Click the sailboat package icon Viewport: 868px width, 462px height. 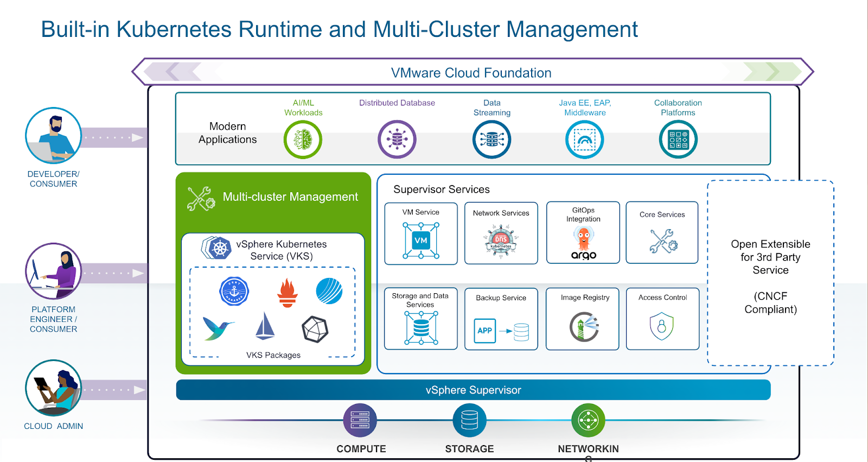pos(265,326)
